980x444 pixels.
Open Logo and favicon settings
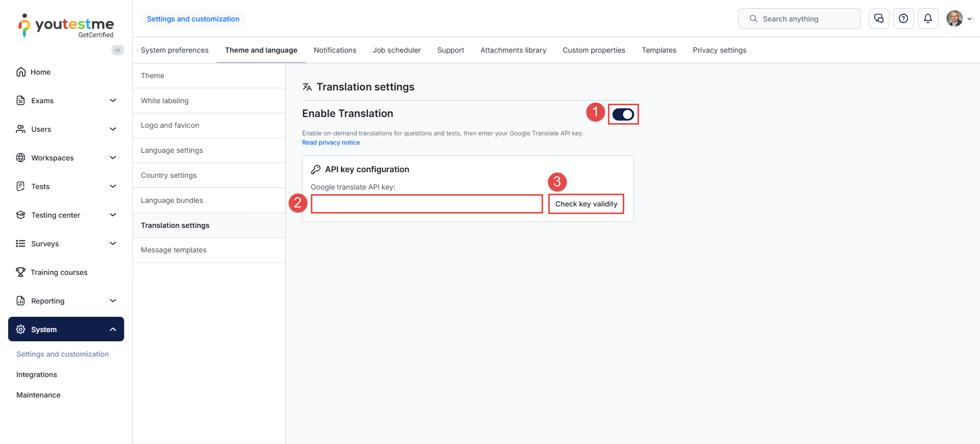(209, 125)
